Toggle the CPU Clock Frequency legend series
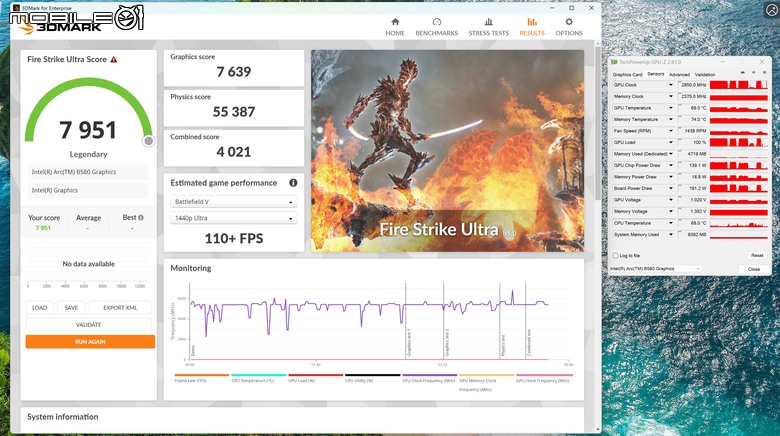 (429, 377)
